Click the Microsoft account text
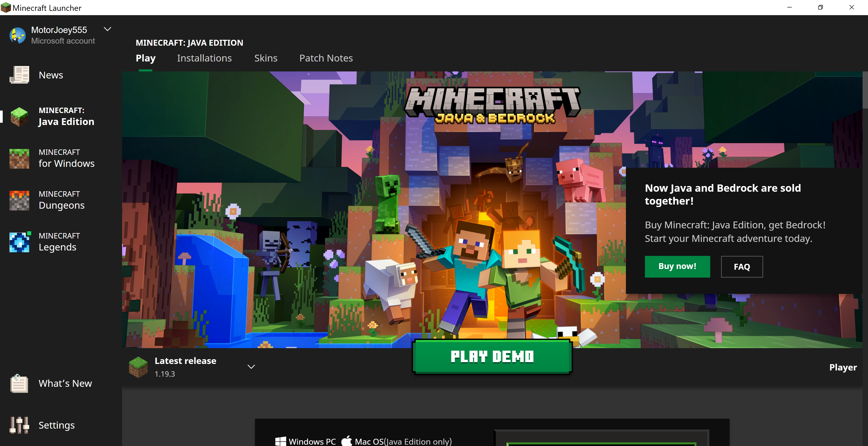Viewport: 868px width, 446px height. (63, 41)
